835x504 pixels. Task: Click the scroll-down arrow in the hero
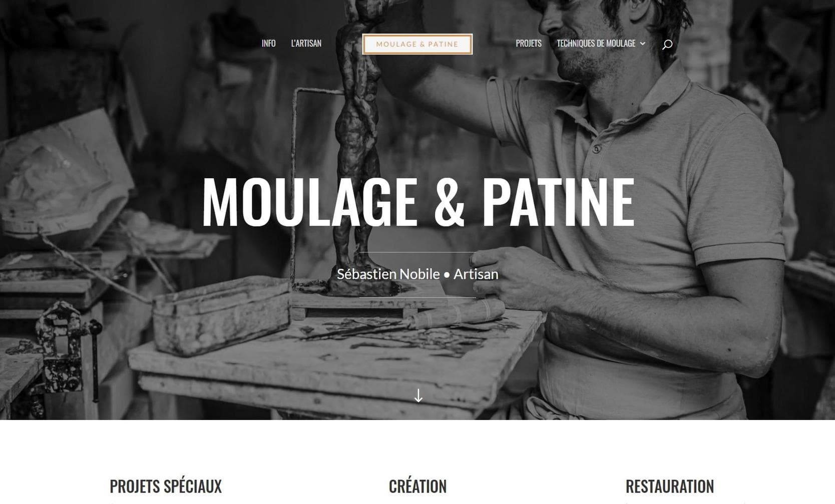pos(418,395)
